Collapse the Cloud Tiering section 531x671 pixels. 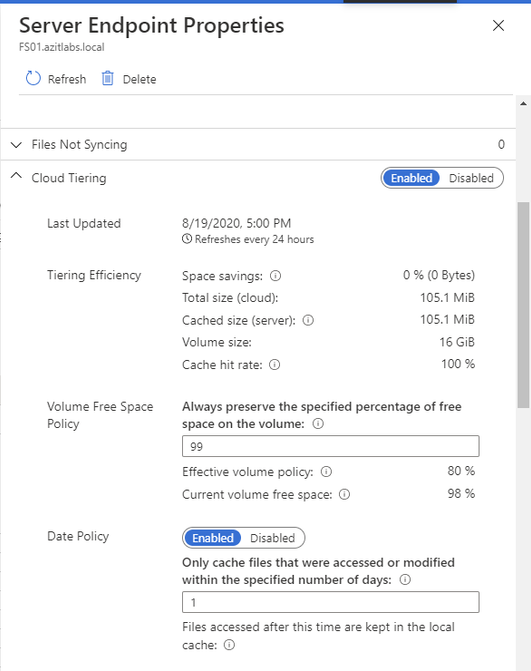click(16, 175)
